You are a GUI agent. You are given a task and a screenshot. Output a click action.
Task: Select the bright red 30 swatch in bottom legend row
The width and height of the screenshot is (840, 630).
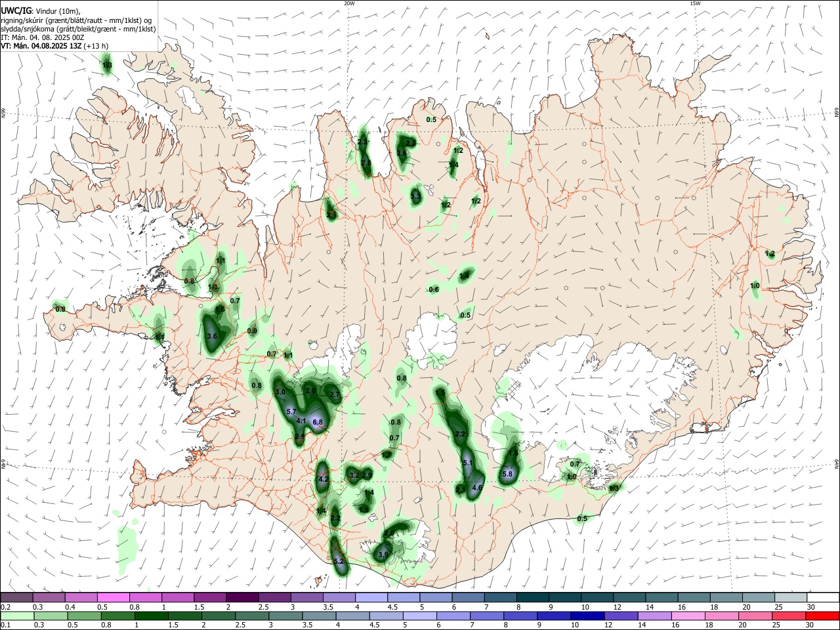822,616
